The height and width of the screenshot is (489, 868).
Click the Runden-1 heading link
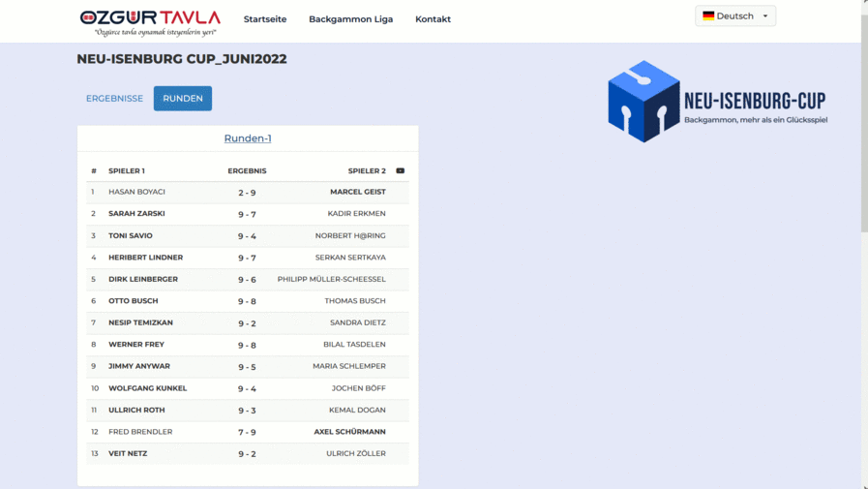[248, 138]
